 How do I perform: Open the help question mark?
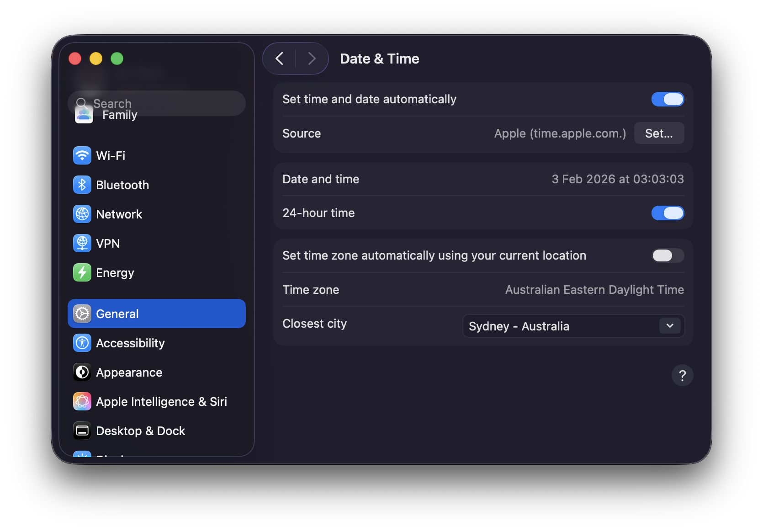tap(682, 375)
